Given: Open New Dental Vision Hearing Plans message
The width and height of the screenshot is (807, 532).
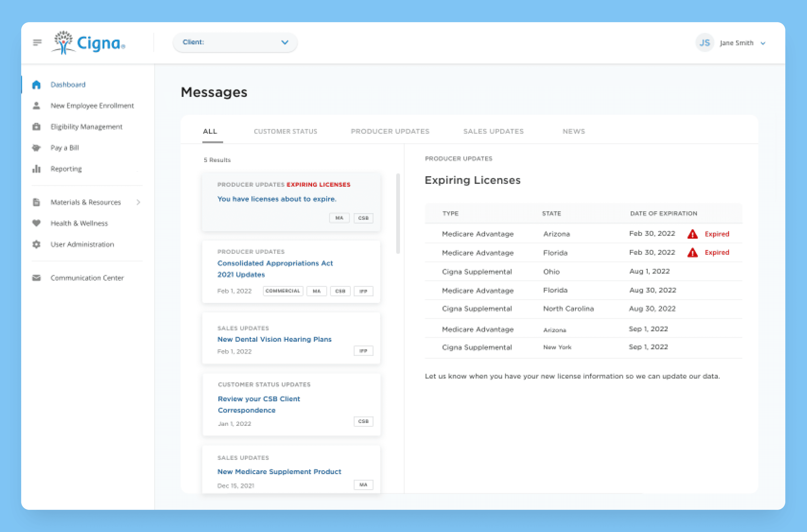Looking at the screenshot, I should tap(274, 339).
